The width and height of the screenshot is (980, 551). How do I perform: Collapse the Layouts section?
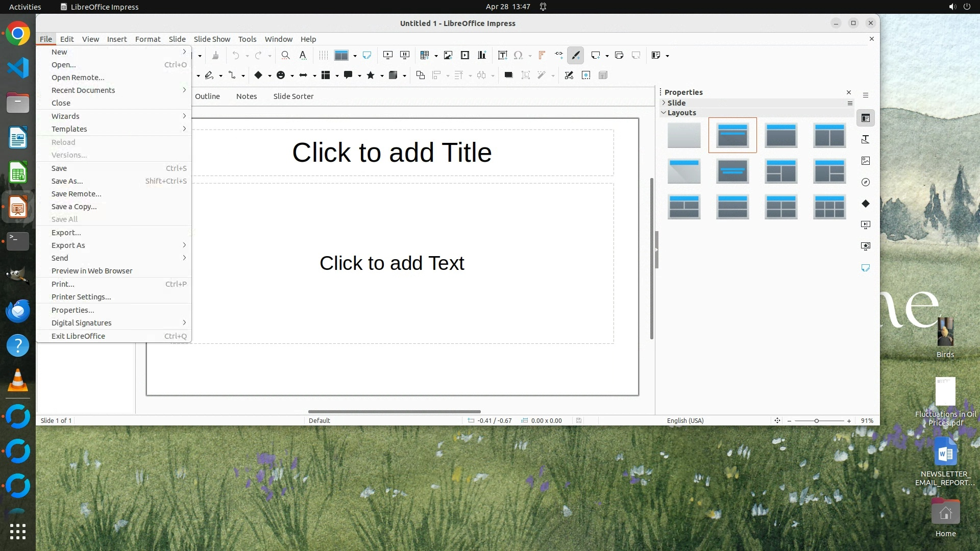[x=681, y=113]
